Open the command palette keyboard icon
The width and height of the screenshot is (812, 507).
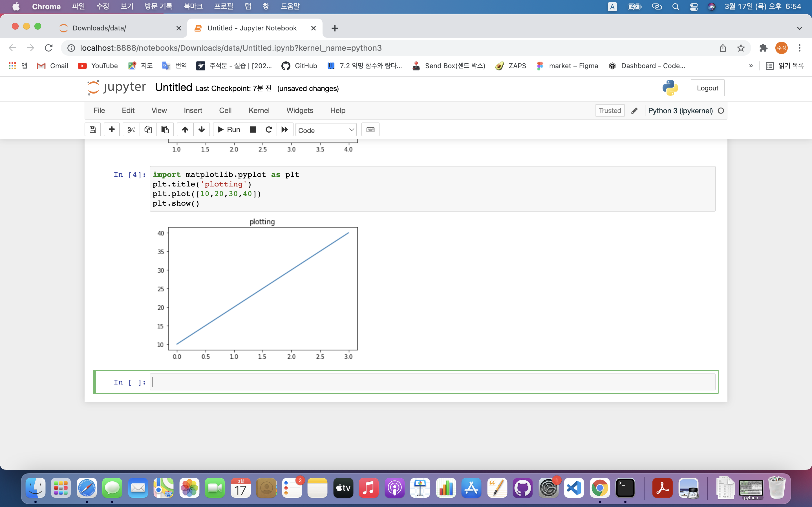(x=370, y=130)
